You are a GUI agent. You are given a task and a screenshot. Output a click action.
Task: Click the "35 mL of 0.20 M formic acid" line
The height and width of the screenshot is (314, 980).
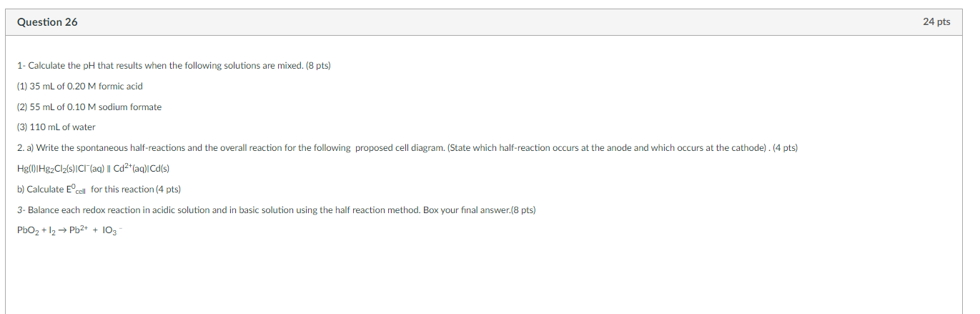coord(80,87)
